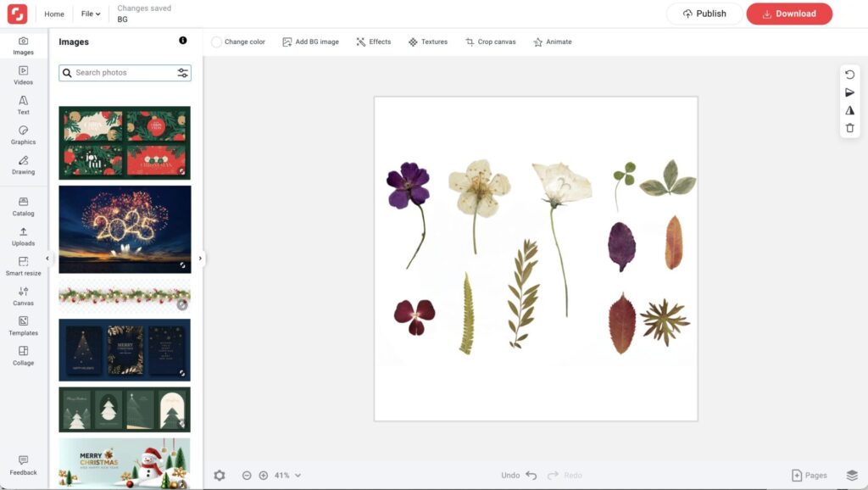The height and width of the screenshot is (490, 868).
Task: Expand panel with right chevron arrow
Action: [x=201, y=259]
